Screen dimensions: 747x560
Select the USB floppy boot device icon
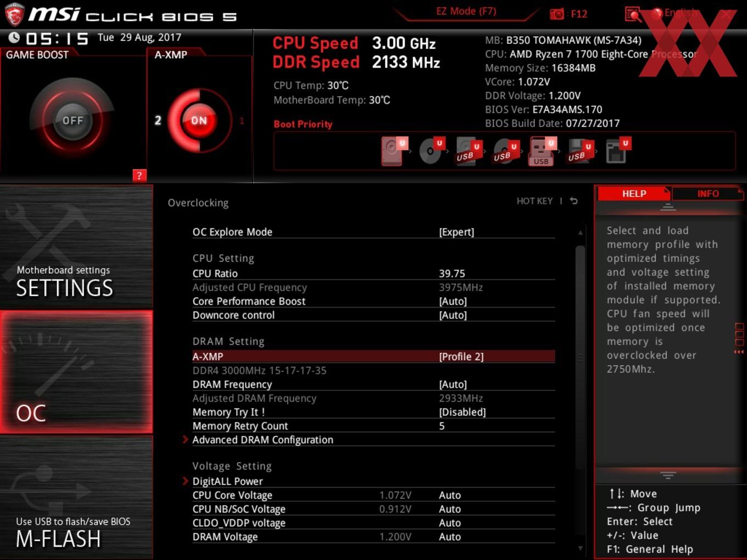579,151
